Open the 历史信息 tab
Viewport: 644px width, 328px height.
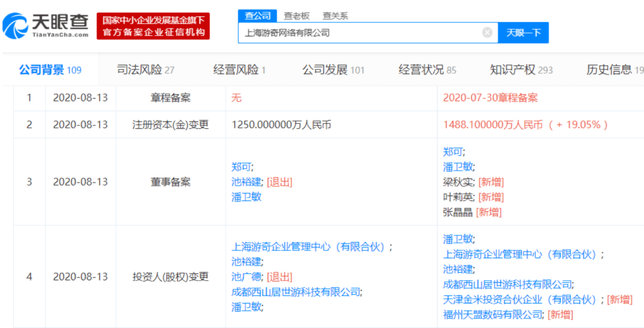pyautogui.click(x=615, y=70)
